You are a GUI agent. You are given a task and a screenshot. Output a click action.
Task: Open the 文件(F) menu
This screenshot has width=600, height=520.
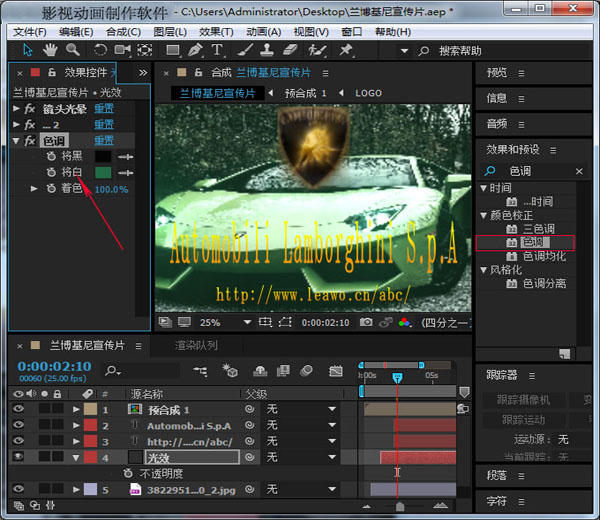(29, 32)
